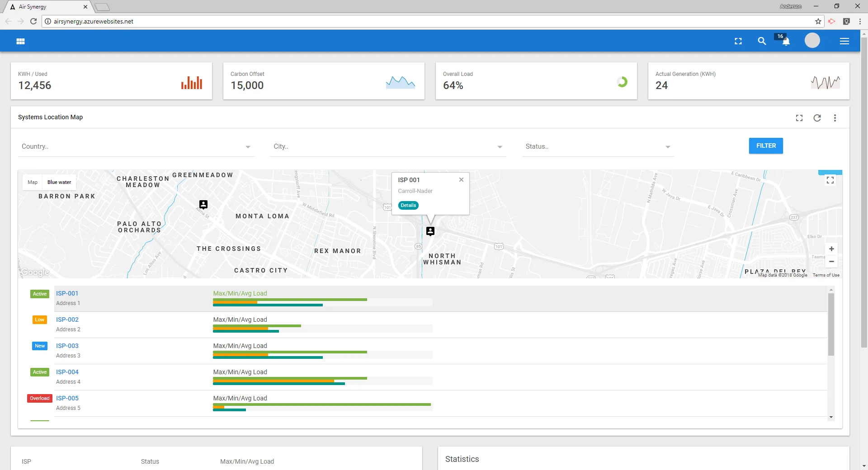Expand Systems Location Map panel to fullscreen
The height and width of the screenshot is (470, 868).
[799, 118]
